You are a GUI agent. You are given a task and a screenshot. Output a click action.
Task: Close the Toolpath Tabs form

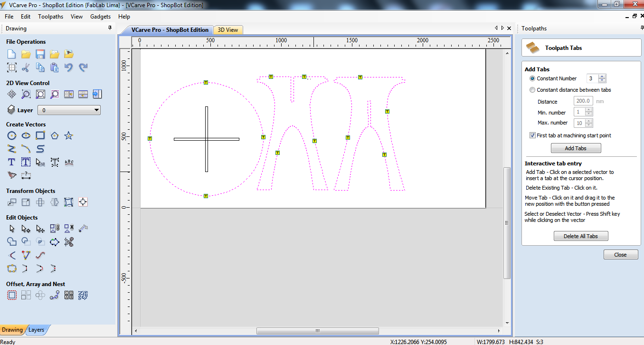(621, 255)
